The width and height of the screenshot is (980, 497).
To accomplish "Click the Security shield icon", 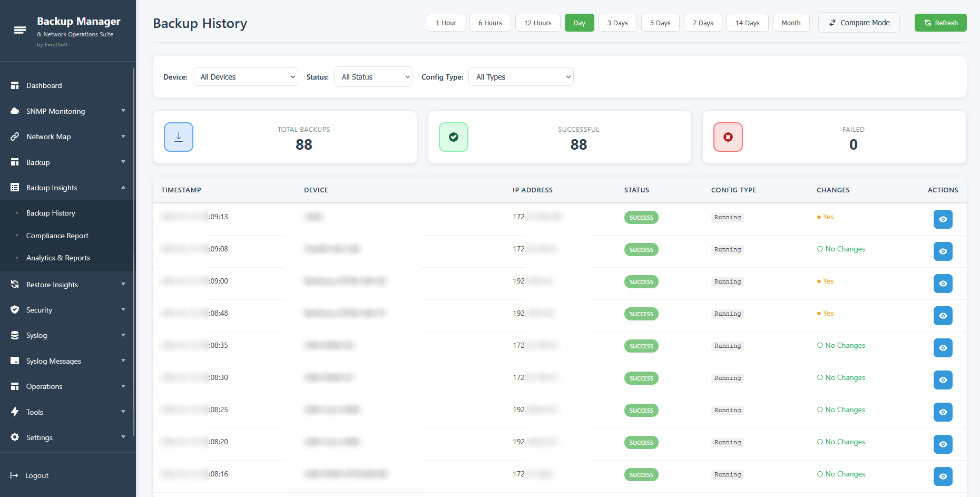I will (x=15, y=310).
